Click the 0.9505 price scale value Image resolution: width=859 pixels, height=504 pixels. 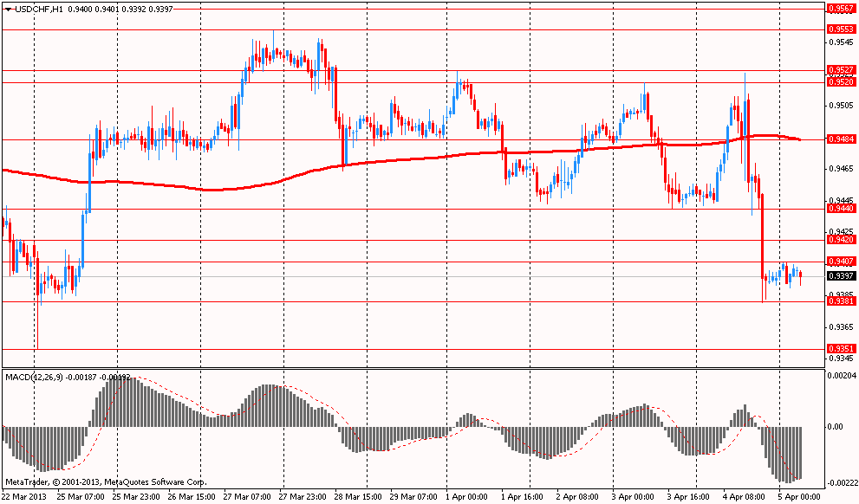coord(841,105)
